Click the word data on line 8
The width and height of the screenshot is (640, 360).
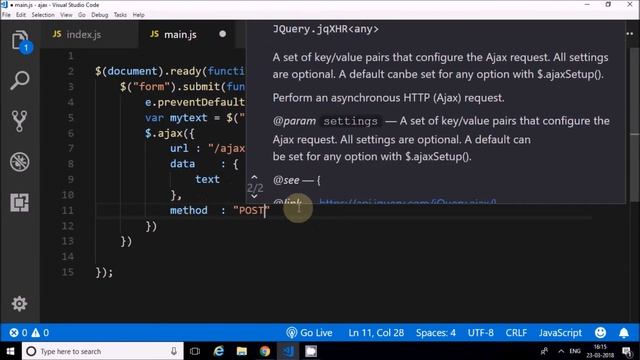pos(182,164)
